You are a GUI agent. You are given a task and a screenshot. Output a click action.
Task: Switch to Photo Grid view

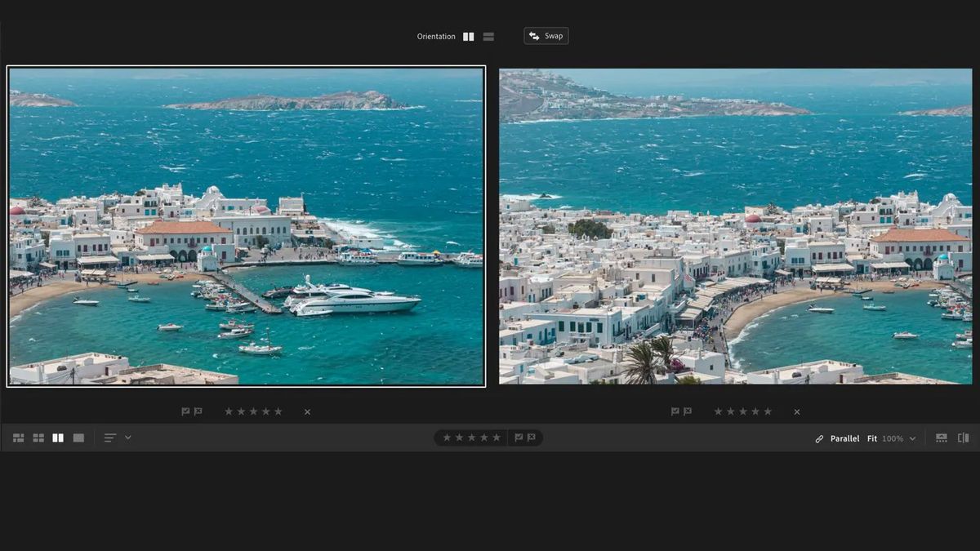(18, 438)
